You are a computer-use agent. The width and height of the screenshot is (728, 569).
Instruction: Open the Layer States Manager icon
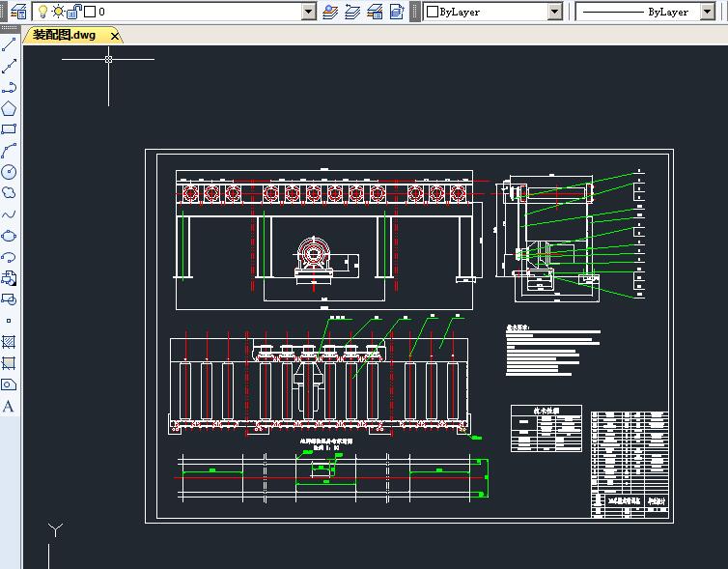pyautogui.click(x=375, y=12)
